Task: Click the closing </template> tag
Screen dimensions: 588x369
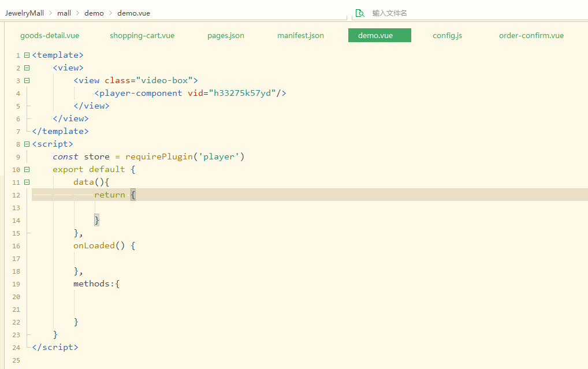Action: pyautogui.click(x=61, y=131)
